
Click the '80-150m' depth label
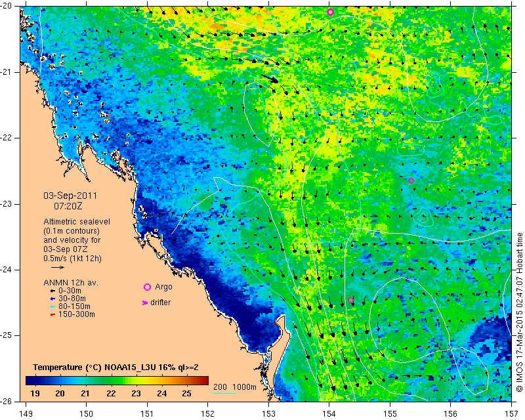[74, 306]
